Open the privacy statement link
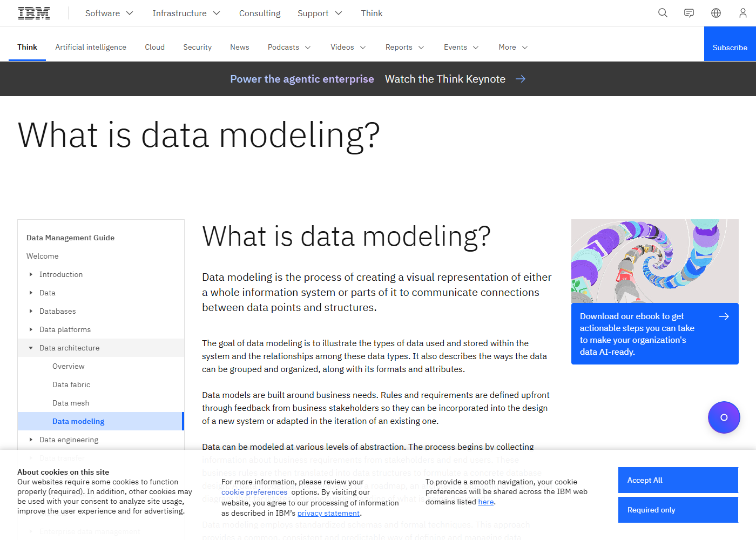756x540 pixels. pos(328,513)
